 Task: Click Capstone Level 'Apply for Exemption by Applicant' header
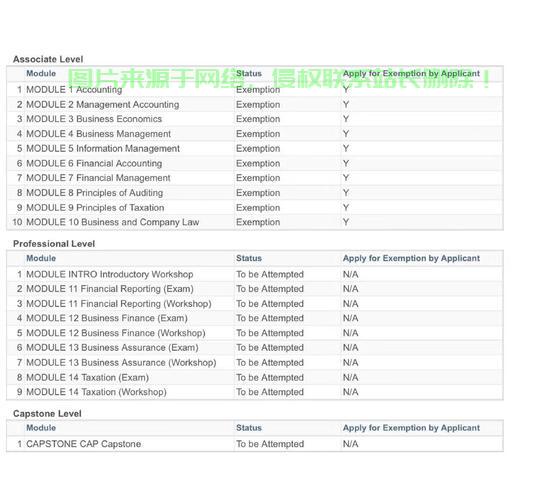pos(411,428)
